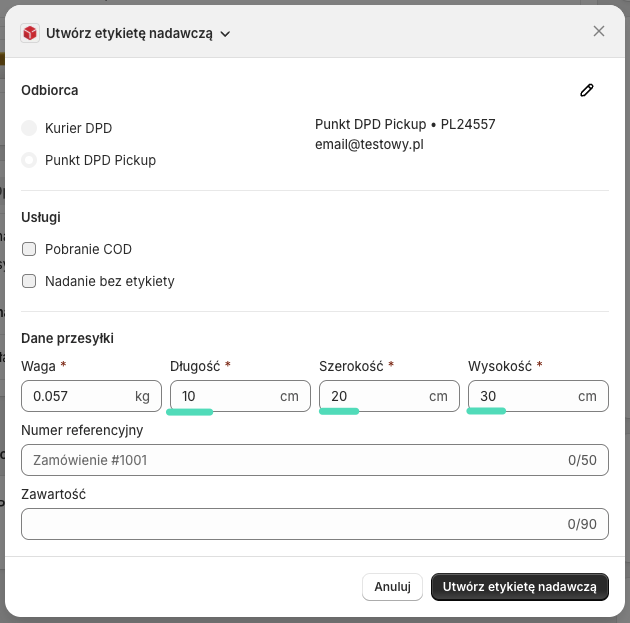Click the Punkt DPD Pickup PL24557 address text
Screen dimensions: 630x623
405,125
